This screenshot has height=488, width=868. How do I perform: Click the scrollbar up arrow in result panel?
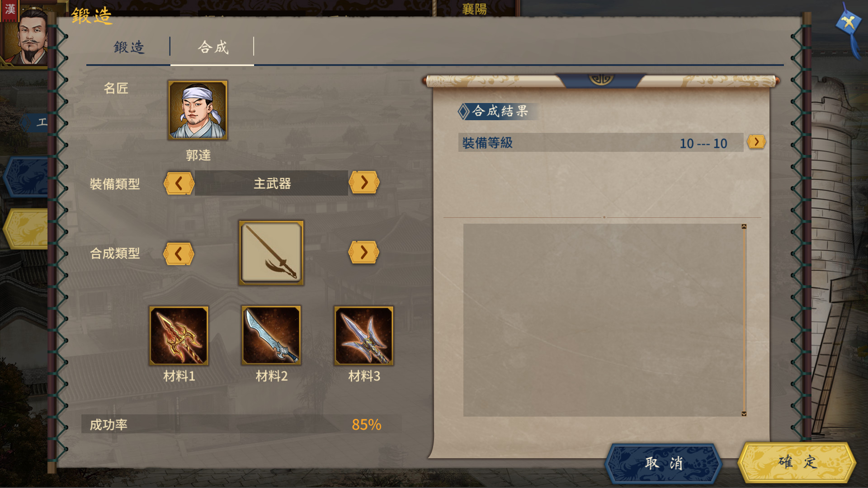(x=744, y=226)
